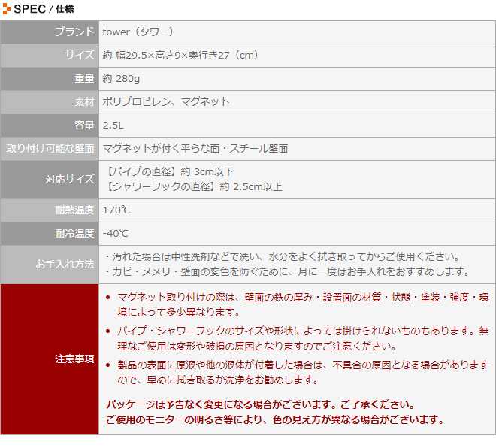The image size is (496, 448).
Task: Click the red '注意事項' label cell
Action: [x=50, y=359]
